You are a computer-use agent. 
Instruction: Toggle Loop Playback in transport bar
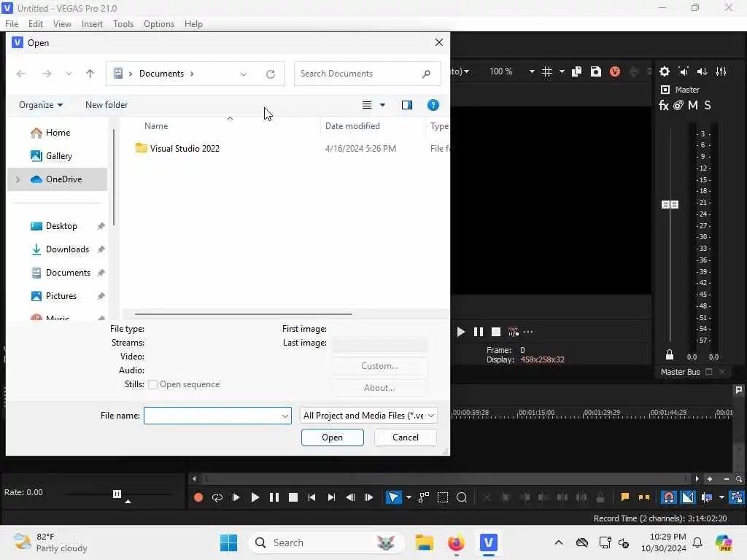[x=217, y=497]
